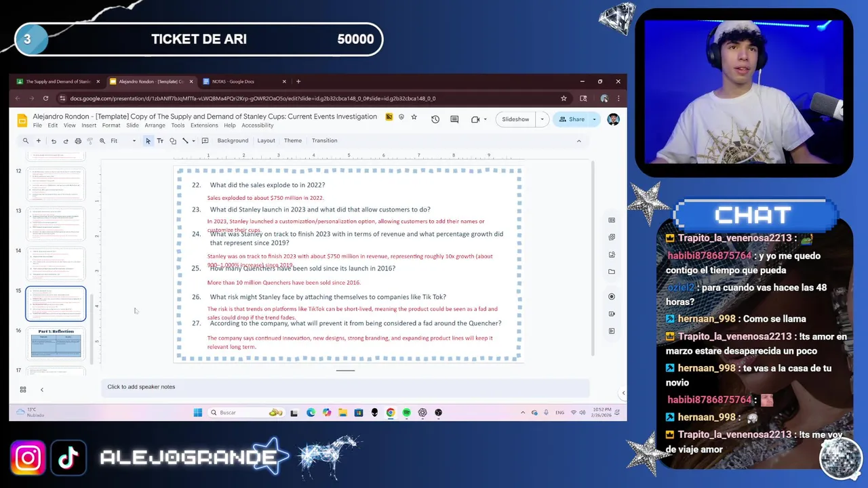
Task: Select slide 16 Part 1: Reflection thumbnail
Action: coord(56,344)
